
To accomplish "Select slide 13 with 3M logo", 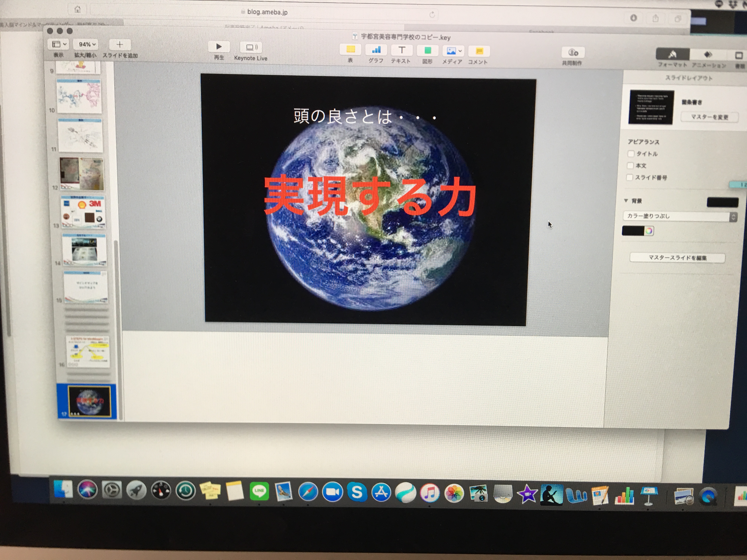I will [x=83, y=212].
